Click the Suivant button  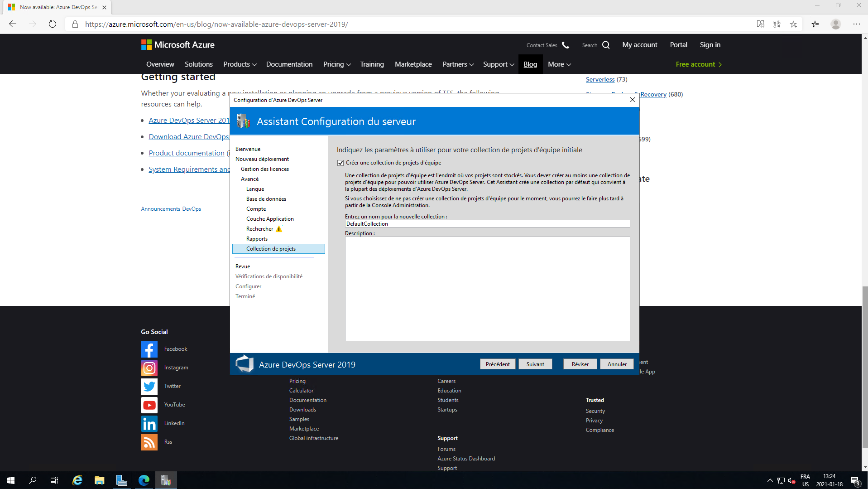click(535, 364)
